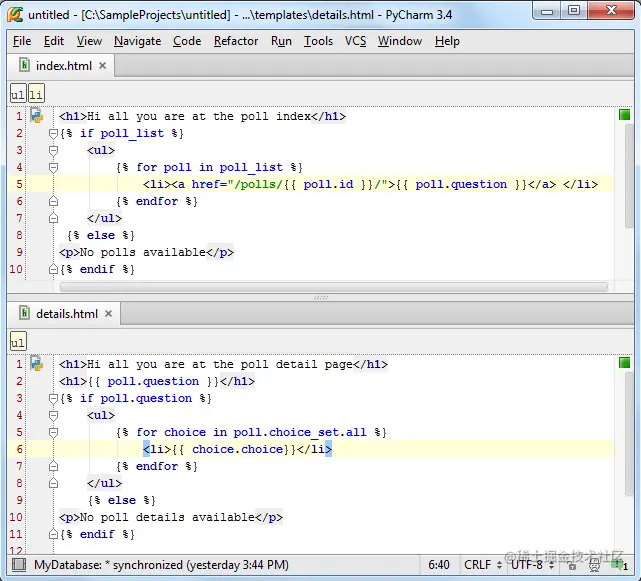This screenshot has width=641, height=581.
Task: Click the MyDatabase synchronized status message
Action: pos(161,565)
